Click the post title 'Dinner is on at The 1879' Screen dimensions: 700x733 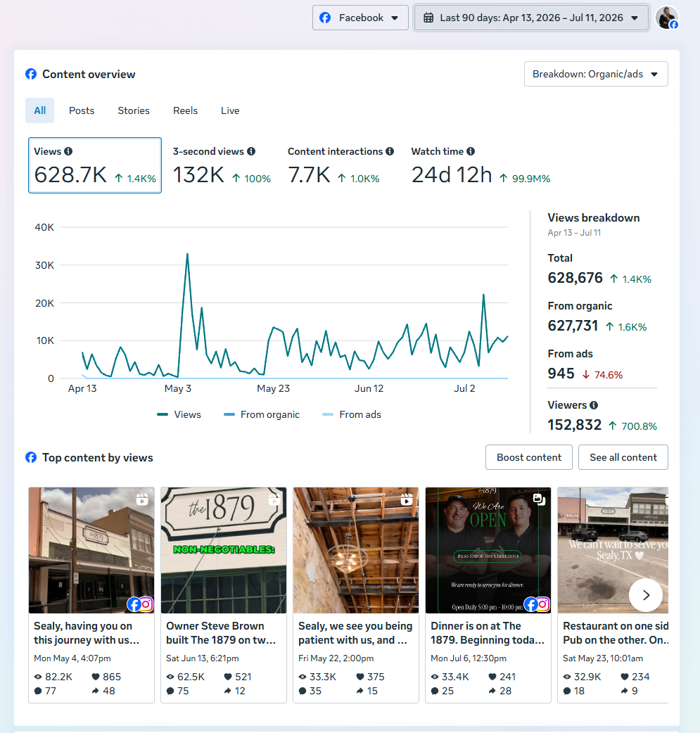click(488, 633)
